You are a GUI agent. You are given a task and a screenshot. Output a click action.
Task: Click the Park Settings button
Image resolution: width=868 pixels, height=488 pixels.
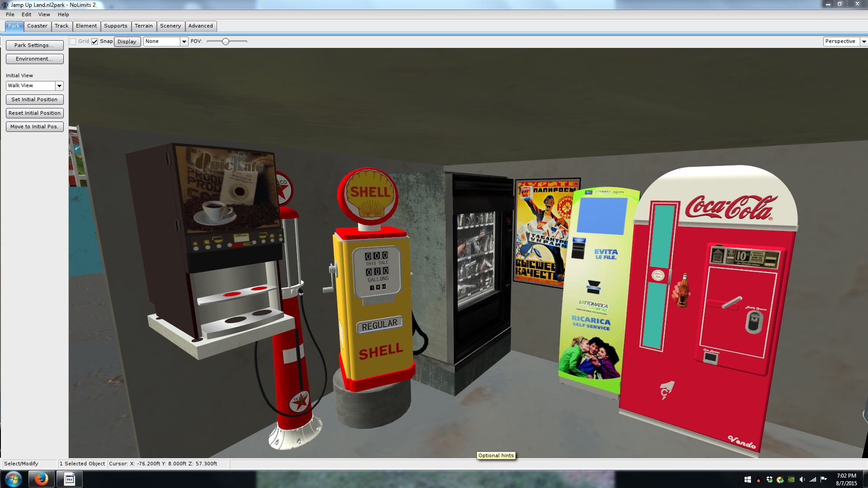(34, 45)
